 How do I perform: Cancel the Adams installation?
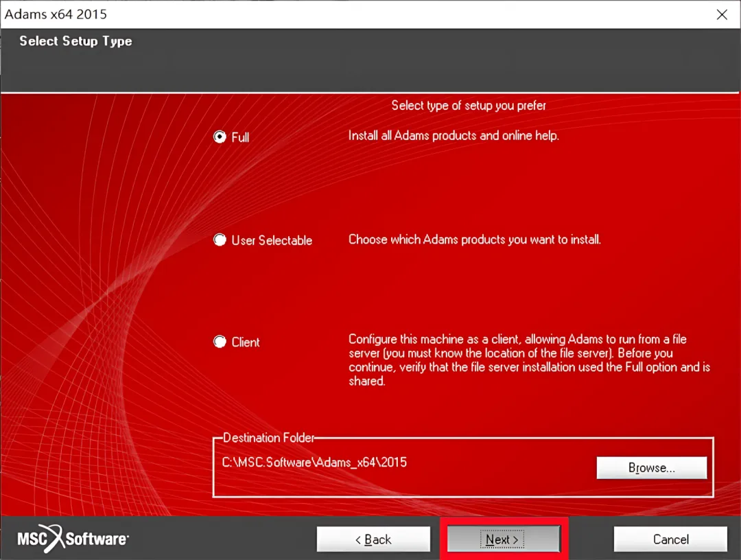670,539
